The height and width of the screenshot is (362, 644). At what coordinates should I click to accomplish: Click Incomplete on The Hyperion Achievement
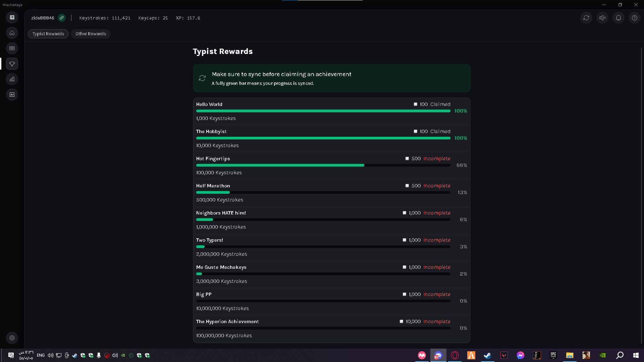[x=437, y=321]
